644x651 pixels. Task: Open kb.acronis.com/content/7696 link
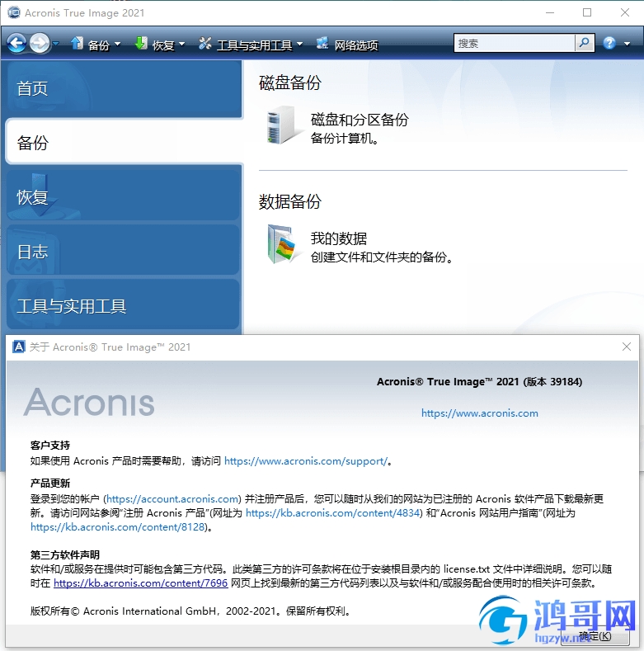pyautogui.click(x=141, y=583)
